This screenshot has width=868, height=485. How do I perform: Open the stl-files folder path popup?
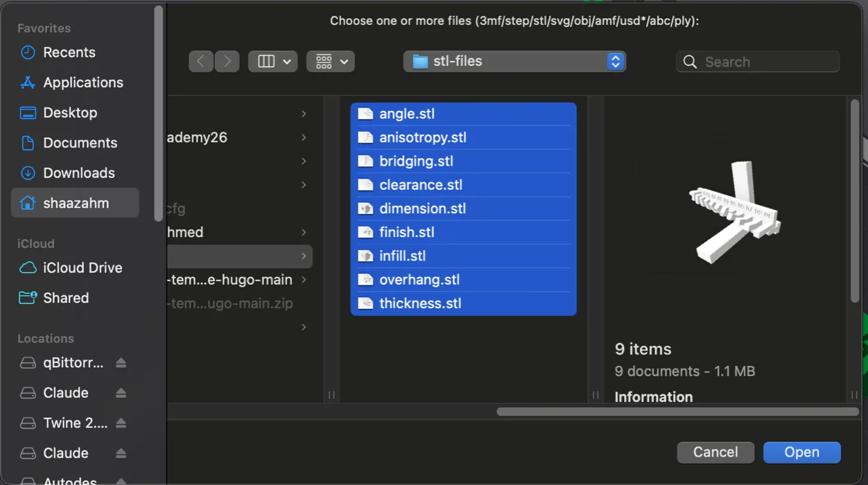point(514,61)
